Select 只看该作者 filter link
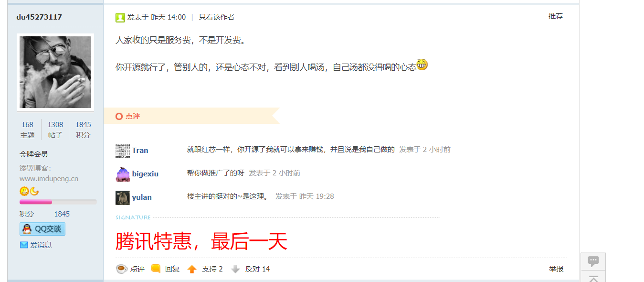This screenshot has height=282, width=644. [x=217, y=17]
